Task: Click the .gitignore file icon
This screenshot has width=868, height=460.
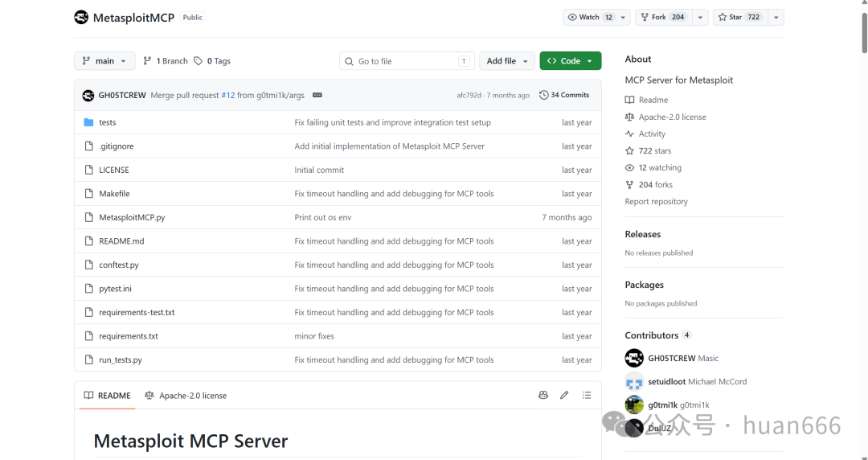Action: tap(88, 146)
